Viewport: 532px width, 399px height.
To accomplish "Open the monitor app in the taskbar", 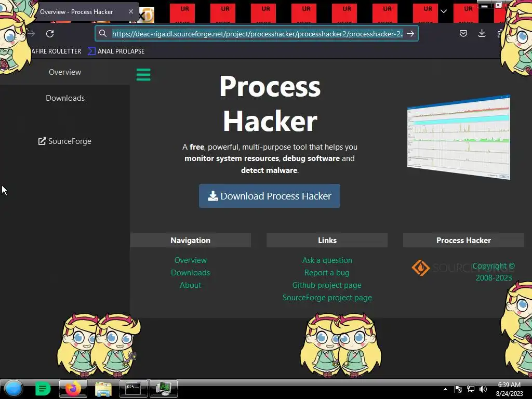I will pyautogui.click(x=164, y=389).
